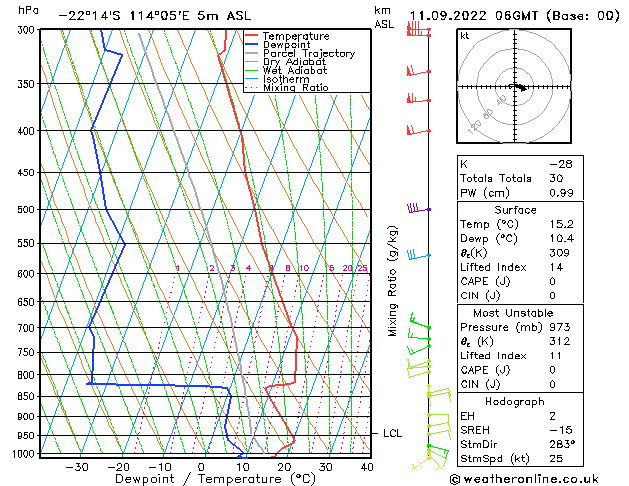Viewport: 629px width, 486px height.
Task: Click the date title 11.09.2022 06GMT
Action: pyautogui.click(x=473, y=16)
